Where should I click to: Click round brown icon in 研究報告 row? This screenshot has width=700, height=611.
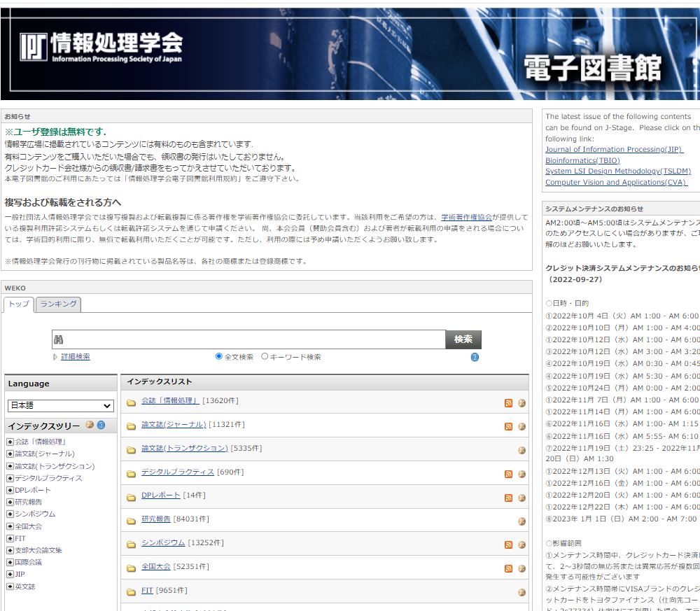click(x=521, y=521)
